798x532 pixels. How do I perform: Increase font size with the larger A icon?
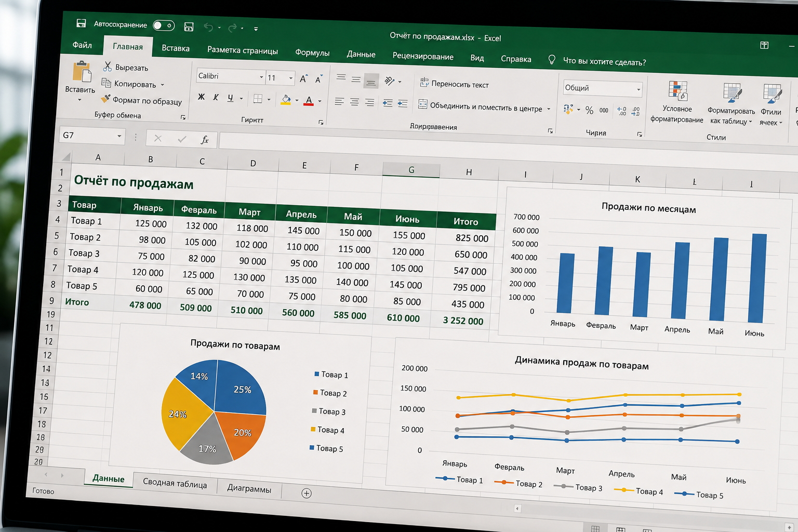(x=304, y=79)
